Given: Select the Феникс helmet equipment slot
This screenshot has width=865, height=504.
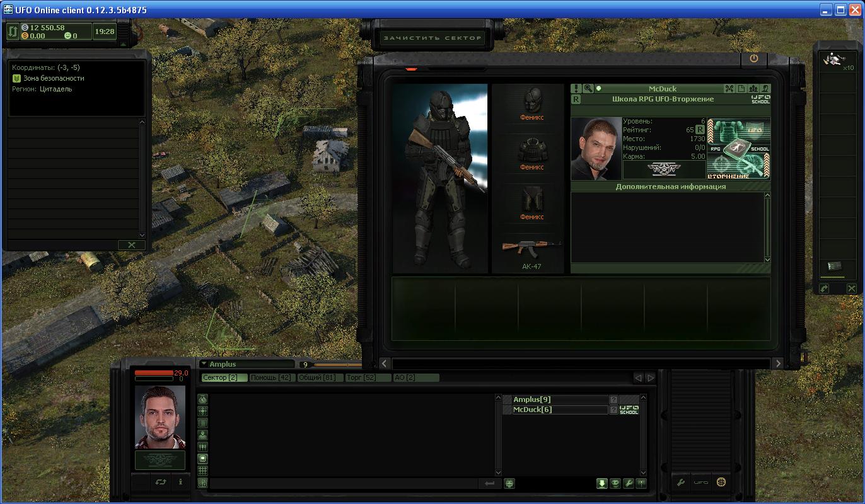Looking at the screenshot, I should coord(532,103).
